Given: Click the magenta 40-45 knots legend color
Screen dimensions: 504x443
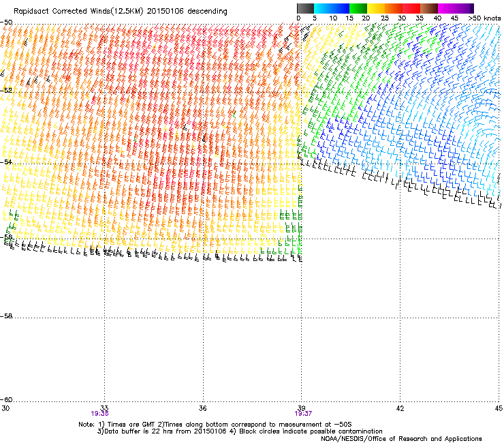Looking at the screenshot, I should tap(447, 8).
